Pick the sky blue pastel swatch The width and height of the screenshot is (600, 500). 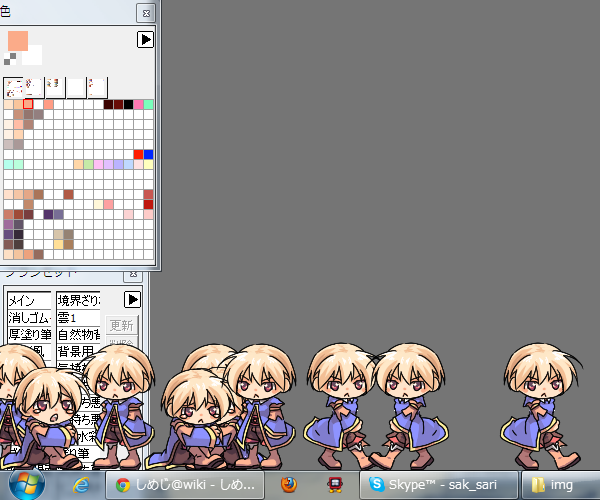point(129,164)
